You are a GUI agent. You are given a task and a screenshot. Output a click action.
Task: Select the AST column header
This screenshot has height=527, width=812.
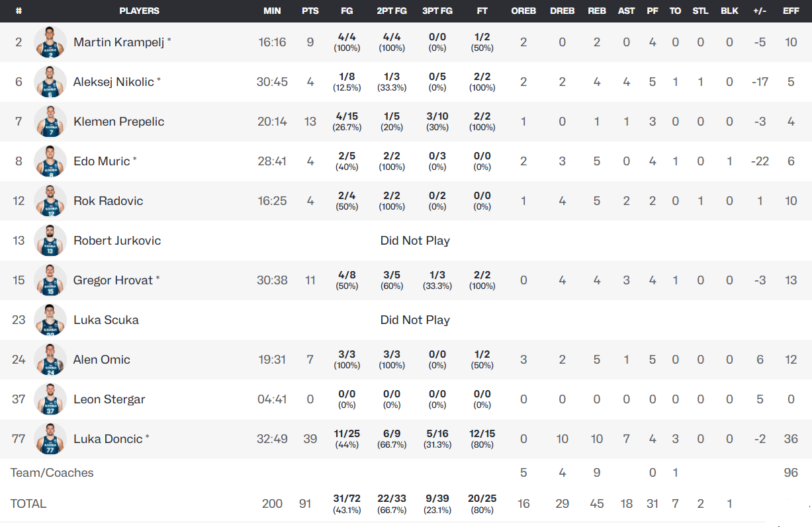(x=626, y=11)
